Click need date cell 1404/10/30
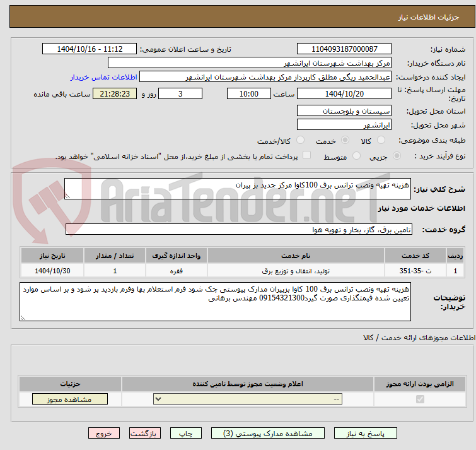 tap(52, 270)
